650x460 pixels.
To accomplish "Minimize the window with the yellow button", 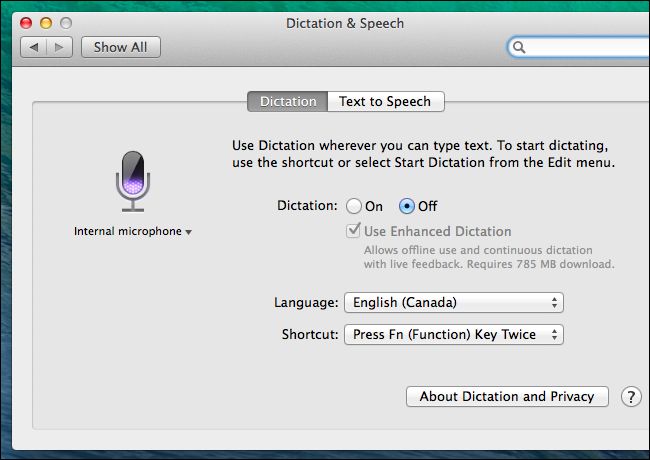I will (45, 22).
